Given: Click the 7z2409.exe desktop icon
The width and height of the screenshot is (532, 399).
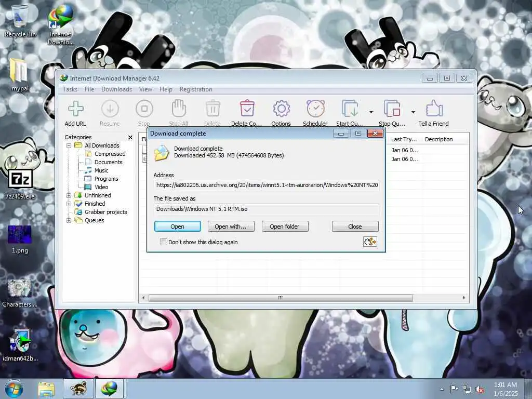Looking at the screenshot, I should tap(20, 183).
